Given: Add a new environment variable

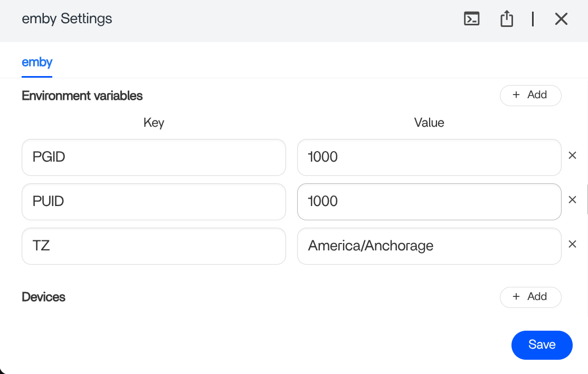Looking at the screenshot, I should tap(530, 95).
